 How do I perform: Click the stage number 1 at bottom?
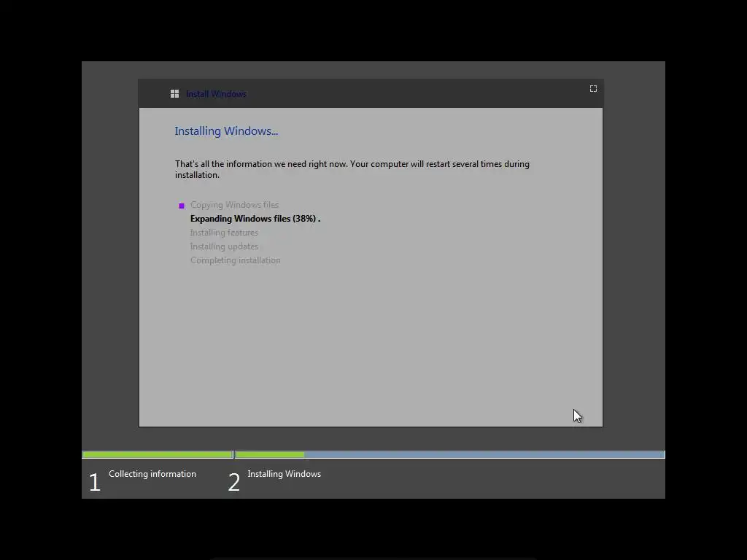tap(94, 482)
